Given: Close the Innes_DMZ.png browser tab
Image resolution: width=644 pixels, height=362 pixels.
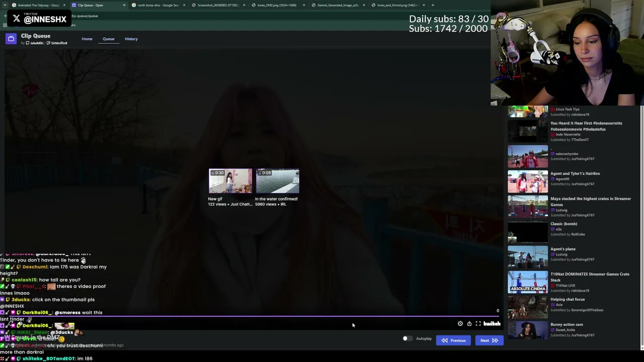Looking at the screenshot, I should [304, 5].
